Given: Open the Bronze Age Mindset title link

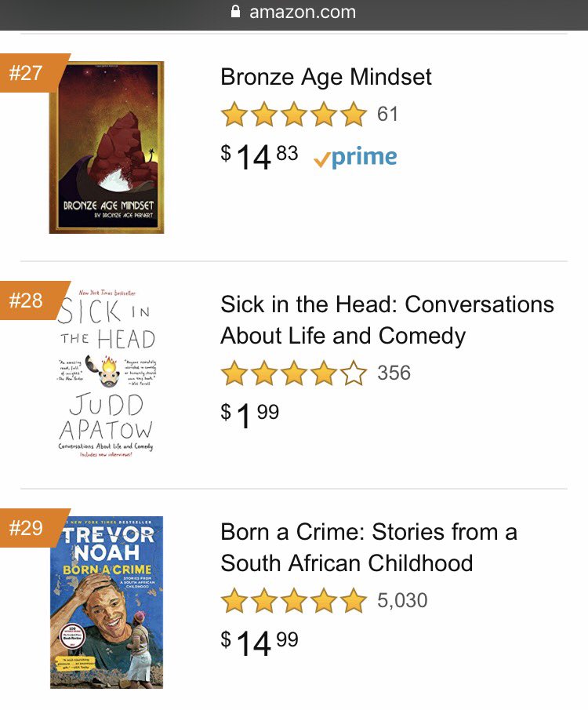Looking at the screenshot, I should pyautogui.click(x=326, y=77).
